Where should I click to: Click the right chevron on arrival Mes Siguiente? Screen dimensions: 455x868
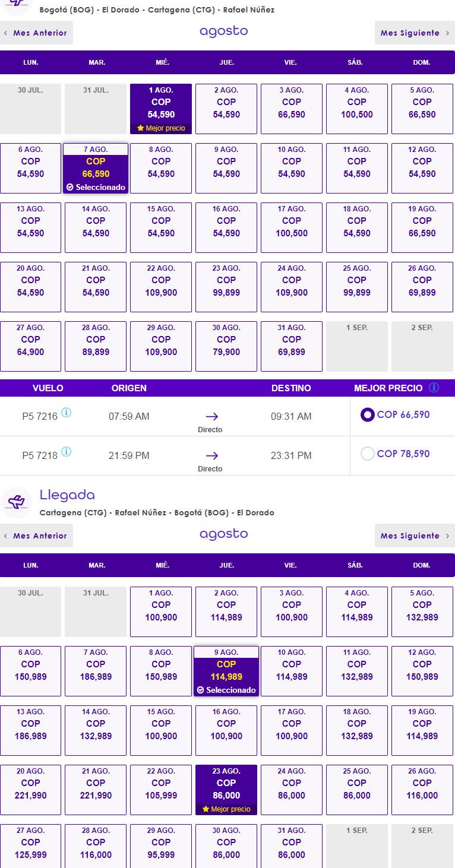448,536
